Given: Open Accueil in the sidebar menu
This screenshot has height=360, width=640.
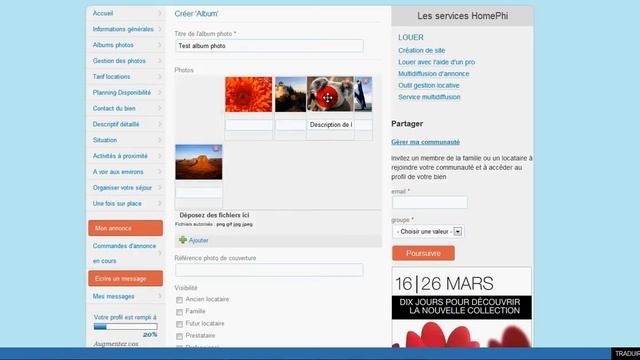Looking at the screenshot, I should 103,13.
